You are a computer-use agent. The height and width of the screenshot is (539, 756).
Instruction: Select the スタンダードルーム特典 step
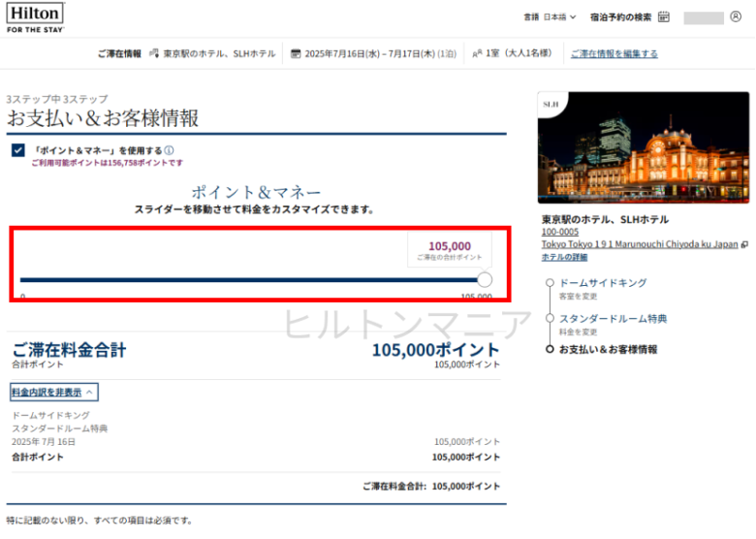(613, 318)
